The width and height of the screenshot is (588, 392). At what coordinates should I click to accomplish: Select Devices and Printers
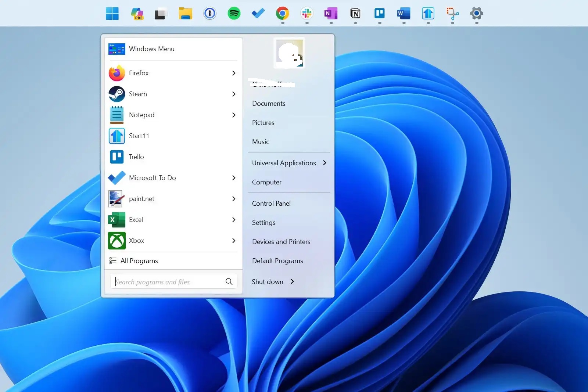pos(281,242)
